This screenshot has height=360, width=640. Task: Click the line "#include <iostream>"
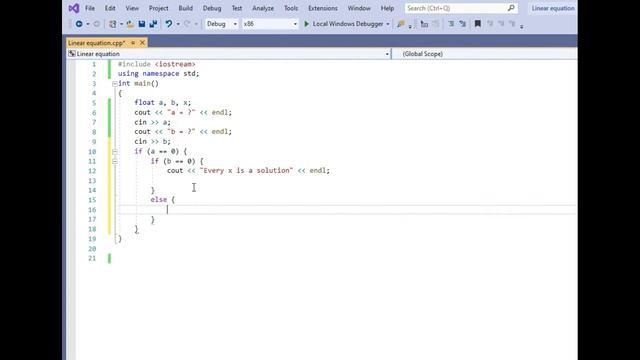click(156, 64)
